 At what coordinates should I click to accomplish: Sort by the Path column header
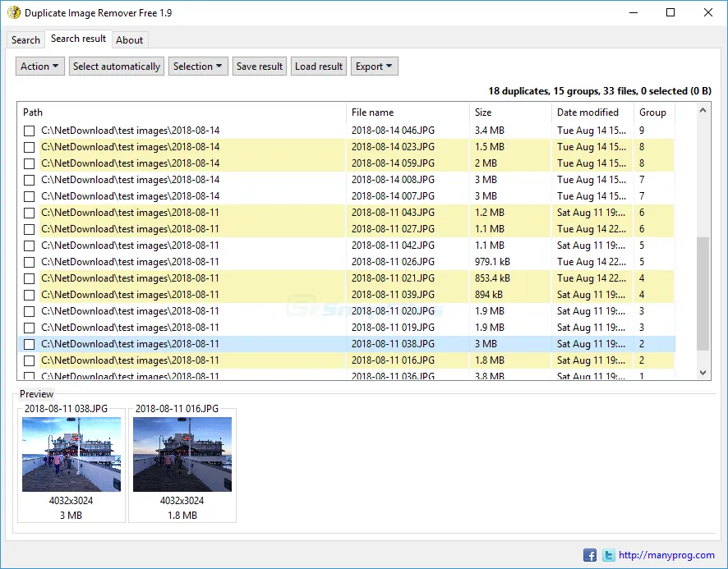pos(182,112)
